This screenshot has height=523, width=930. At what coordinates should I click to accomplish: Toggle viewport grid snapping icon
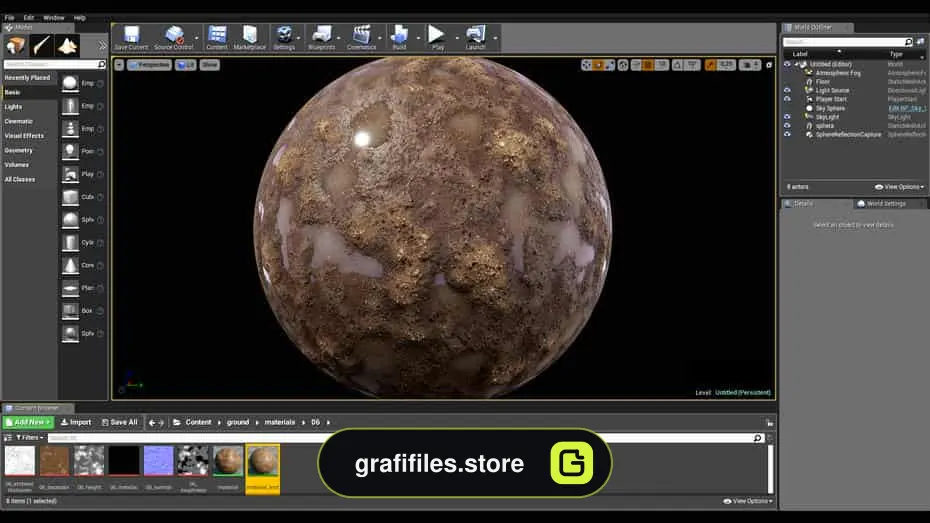coord(648,65)
